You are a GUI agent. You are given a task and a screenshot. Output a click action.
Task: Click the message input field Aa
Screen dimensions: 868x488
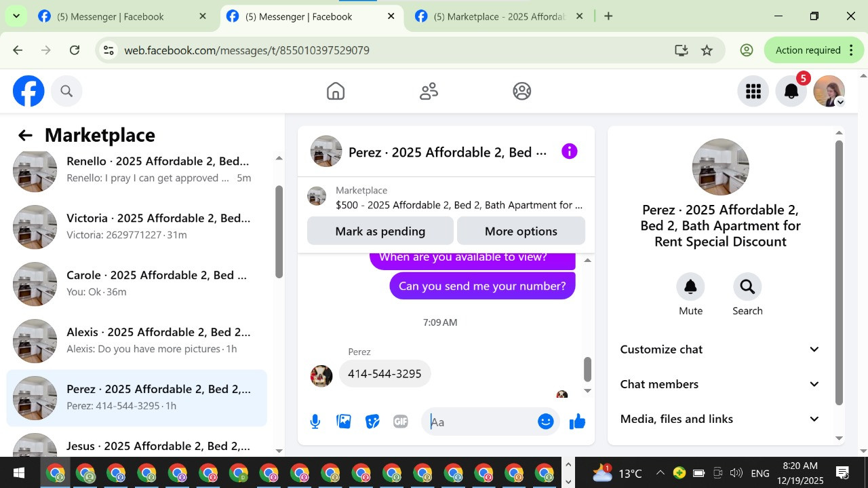(481, 422)
